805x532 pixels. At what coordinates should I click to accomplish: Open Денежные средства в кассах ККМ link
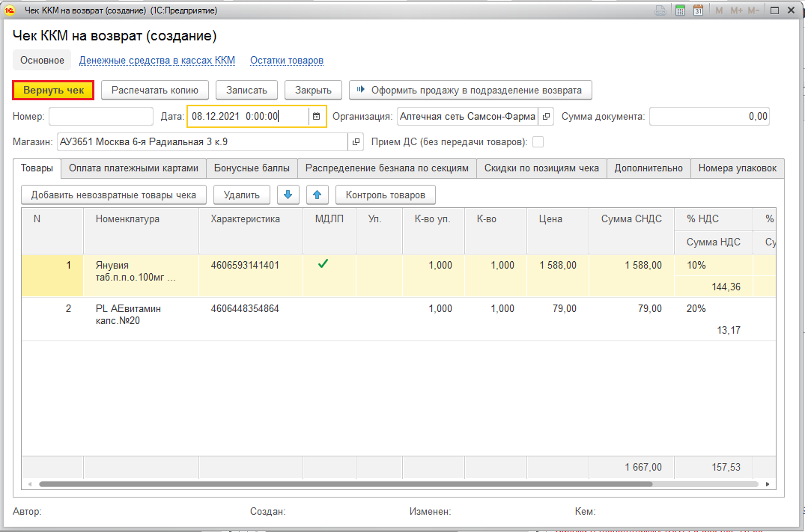click(x=157, y=61)
